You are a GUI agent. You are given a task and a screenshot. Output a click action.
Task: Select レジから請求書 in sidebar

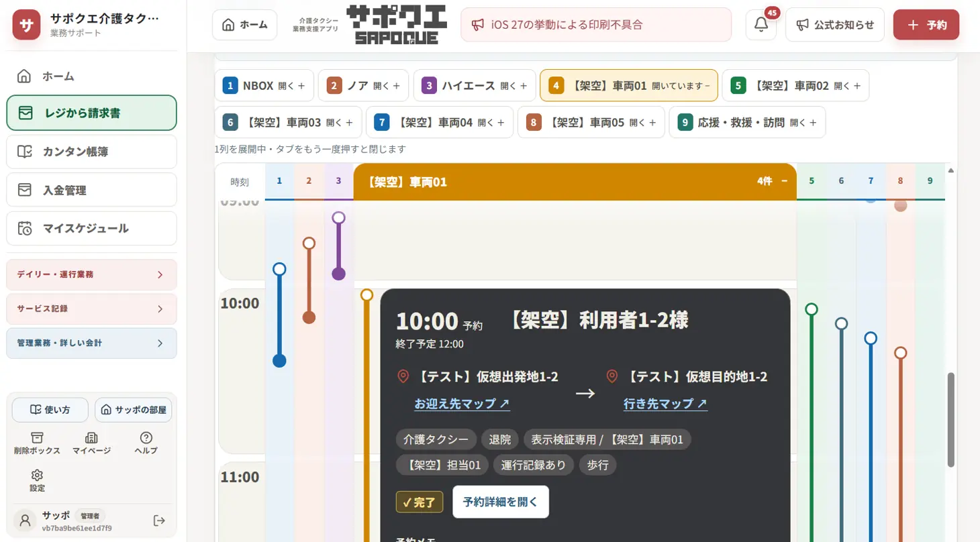pos(91,113)
